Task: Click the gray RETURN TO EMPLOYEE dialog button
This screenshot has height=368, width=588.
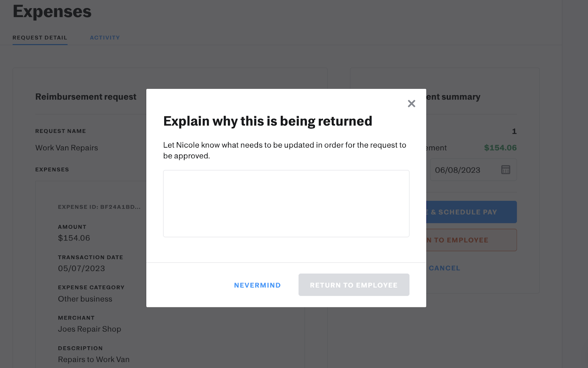Action: pos(354,285)
